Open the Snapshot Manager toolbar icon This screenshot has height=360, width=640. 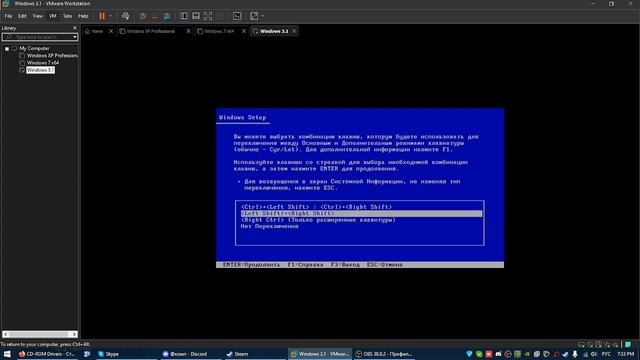(167, 16)
